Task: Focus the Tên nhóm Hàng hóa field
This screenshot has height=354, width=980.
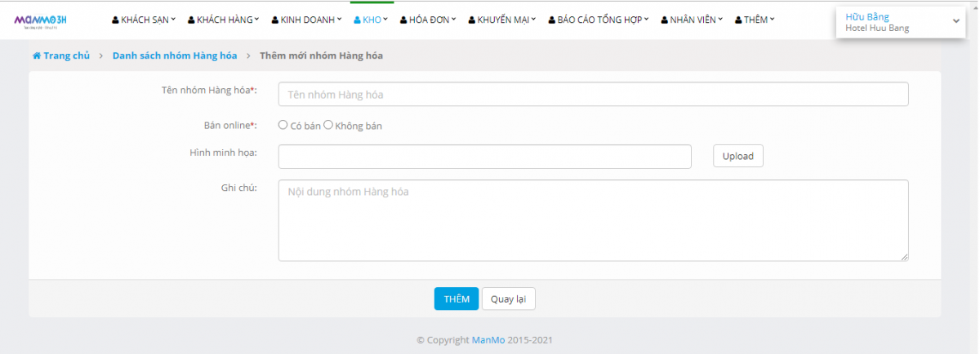Action: pyautogui.click(x=593, y=95)
